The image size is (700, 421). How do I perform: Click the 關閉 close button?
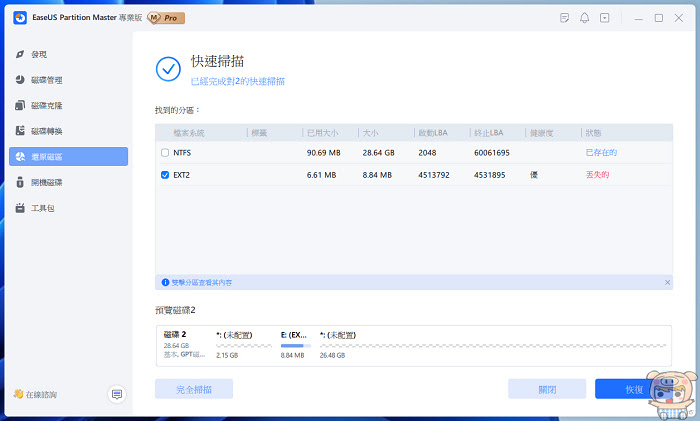547,389
